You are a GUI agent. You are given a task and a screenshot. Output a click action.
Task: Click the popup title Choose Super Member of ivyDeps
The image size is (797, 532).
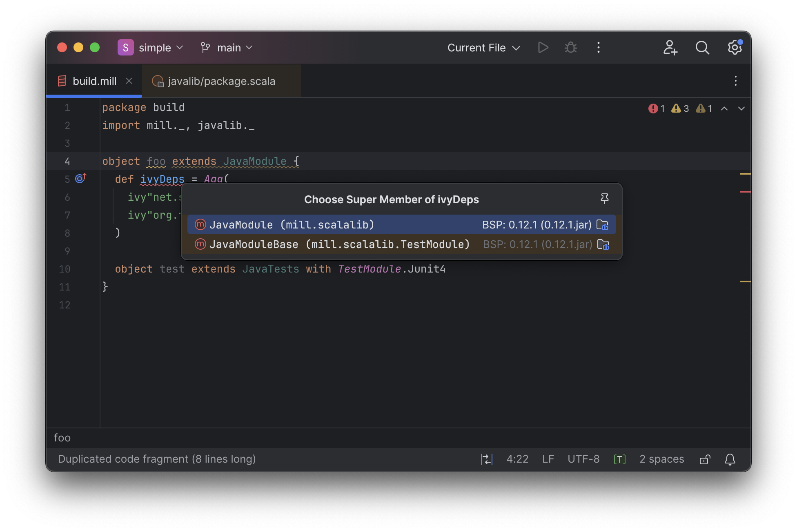point(391,199)
